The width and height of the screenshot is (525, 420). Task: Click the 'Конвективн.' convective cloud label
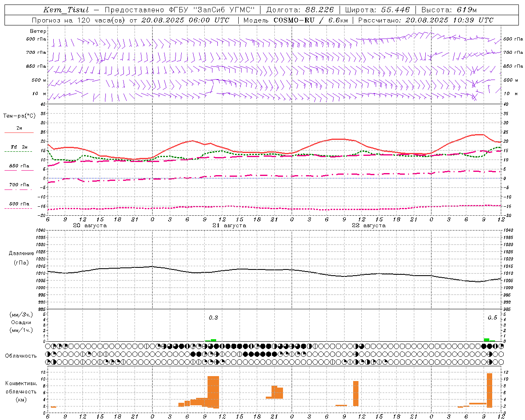pos(21,383)
